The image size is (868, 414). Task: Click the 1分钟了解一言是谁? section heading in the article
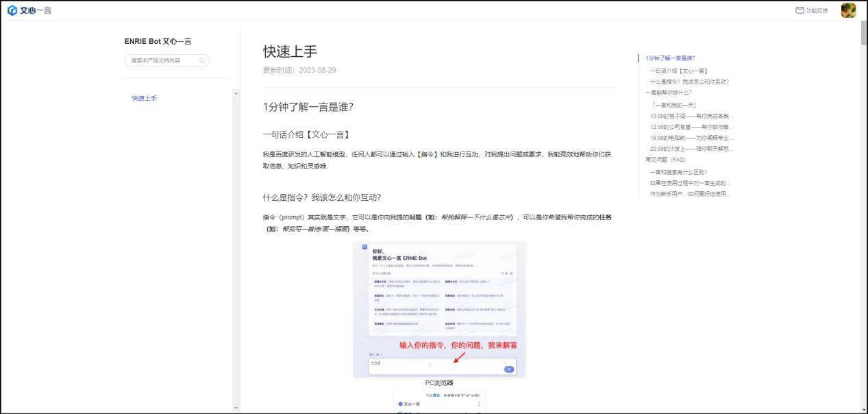308,107
